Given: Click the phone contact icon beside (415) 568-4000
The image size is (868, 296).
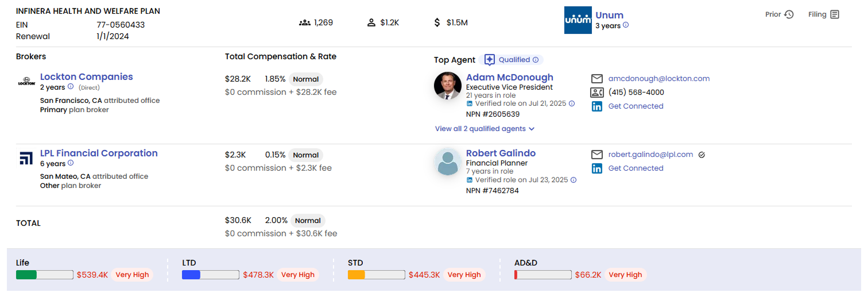Looking at the screenshot, I should 597,93.
